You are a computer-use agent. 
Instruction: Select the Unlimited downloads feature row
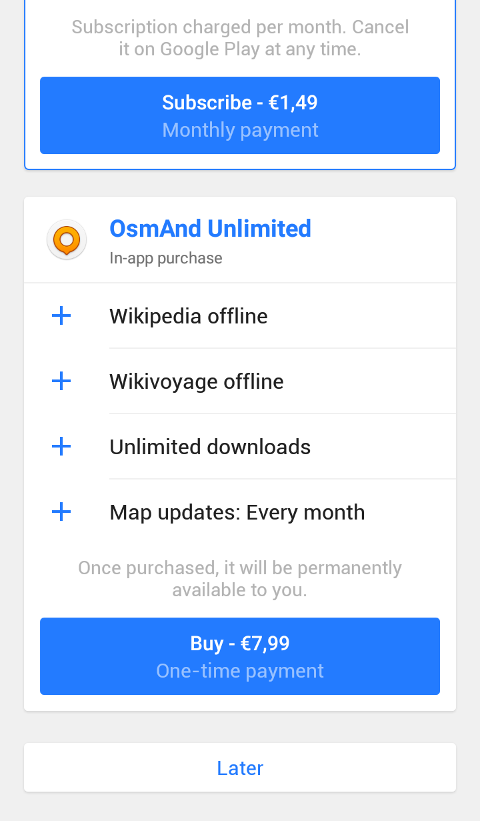[240, 447]
